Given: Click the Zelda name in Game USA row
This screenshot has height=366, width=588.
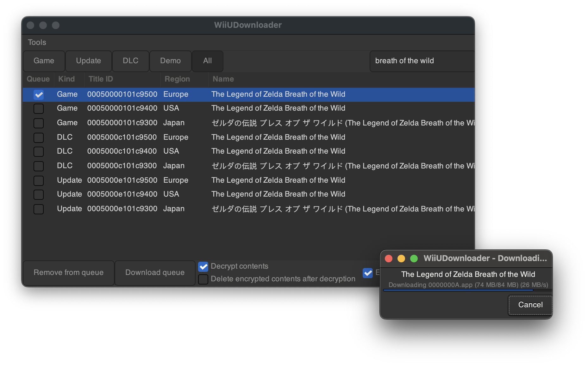Looking at the screenshot, I should pyautogui.click(x=278, y=108).
